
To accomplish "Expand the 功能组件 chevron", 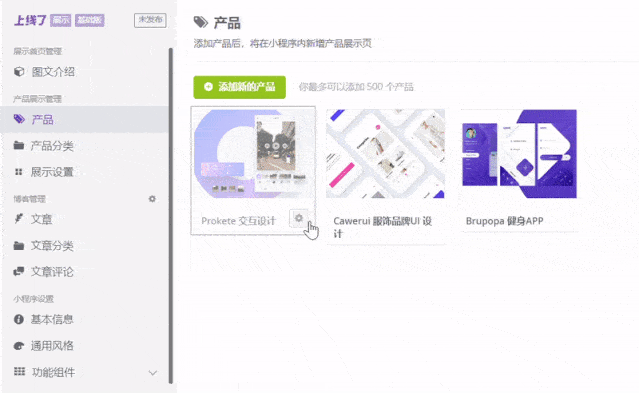I will [x=153, y=373].
